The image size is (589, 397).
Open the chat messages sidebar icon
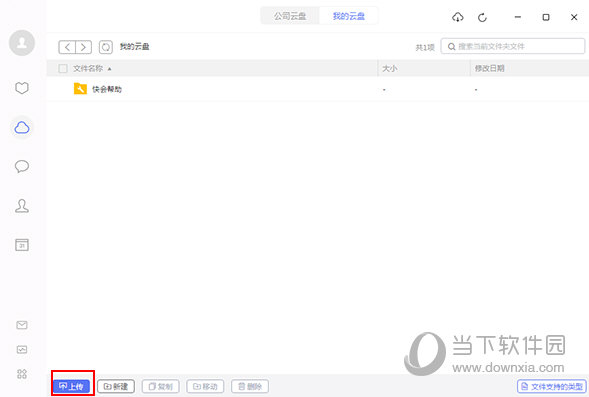point(22,166)
